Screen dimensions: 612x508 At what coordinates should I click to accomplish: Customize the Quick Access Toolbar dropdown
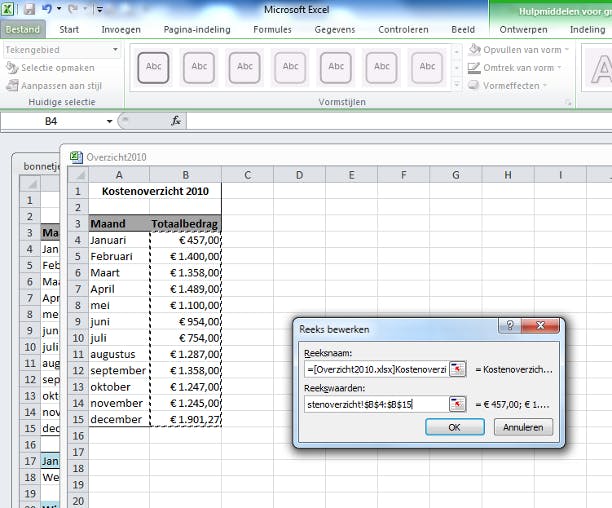pos(100,9)
